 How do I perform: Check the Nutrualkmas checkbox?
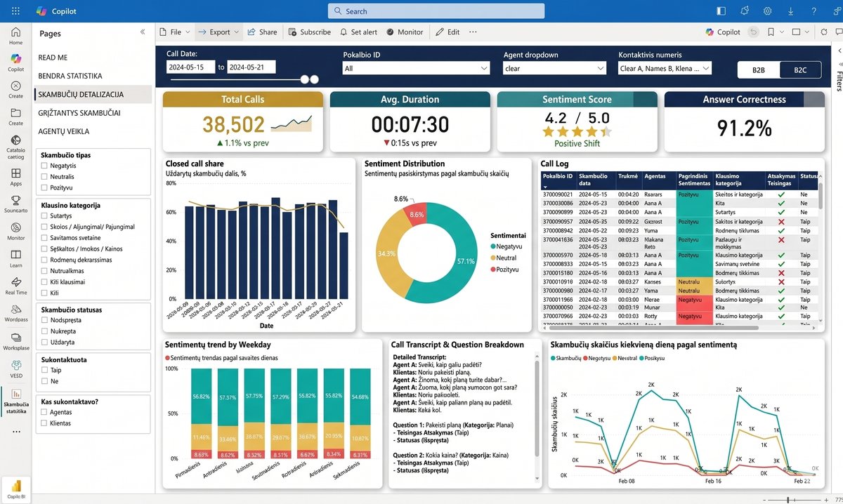pos(44,271)
